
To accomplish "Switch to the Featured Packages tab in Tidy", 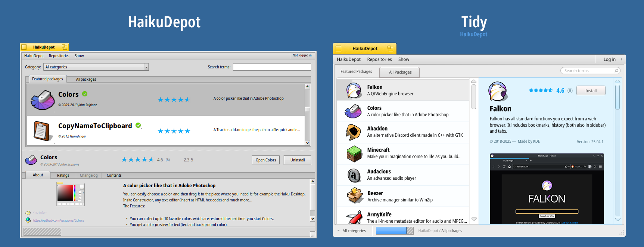I will [x=356, y=71].
